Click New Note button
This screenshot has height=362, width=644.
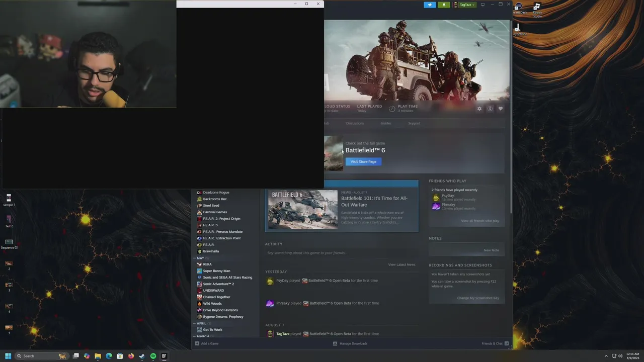click(491, 250)
